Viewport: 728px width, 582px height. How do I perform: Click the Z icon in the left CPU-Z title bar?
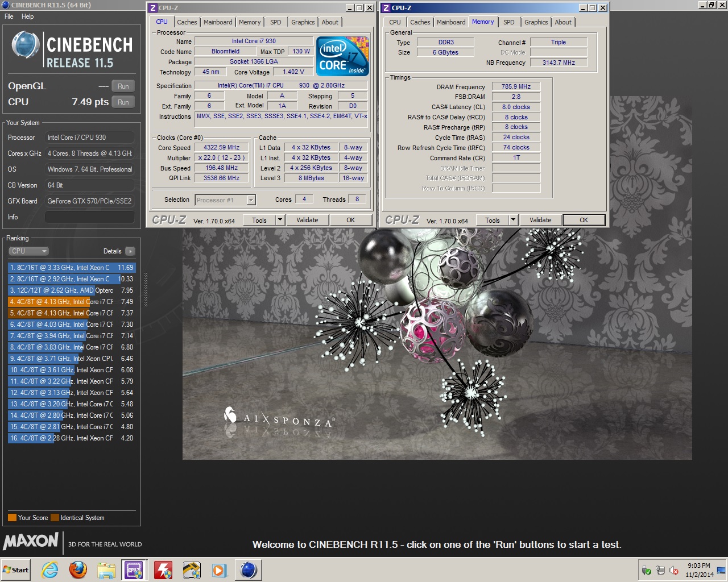(x=153, y=8)
